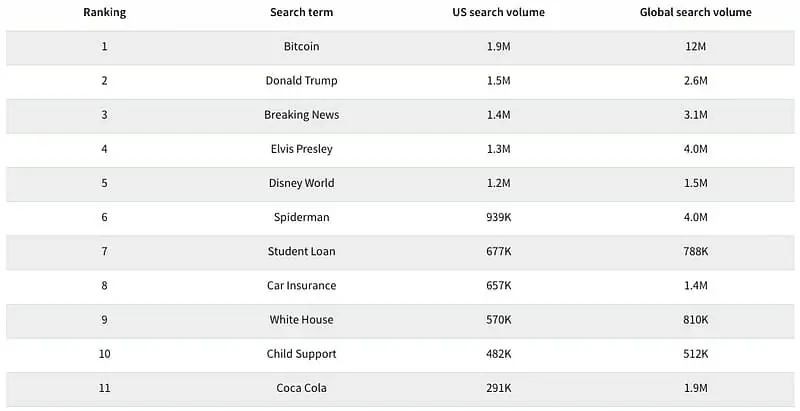This screenshot has width=800, height=411.
Task: Click the Global search volume header
Action: click(x=695, y=13)
